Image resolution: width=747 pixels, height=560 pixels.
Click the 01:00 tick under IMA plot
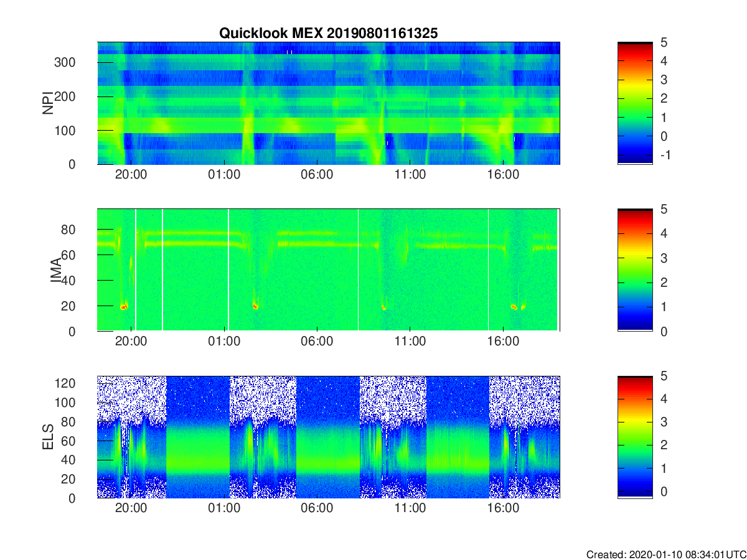pos(224,341)
